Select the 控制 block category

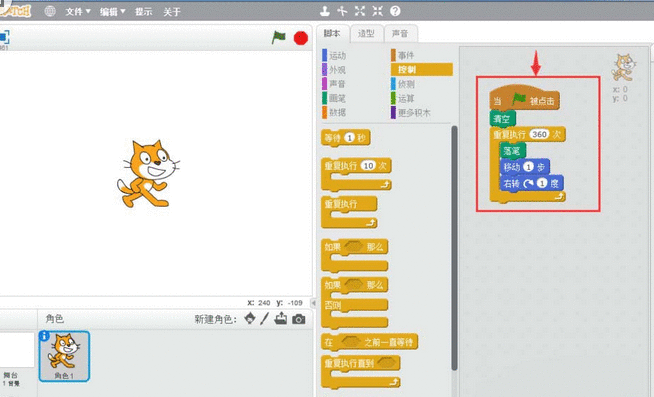tap(422, 69)
